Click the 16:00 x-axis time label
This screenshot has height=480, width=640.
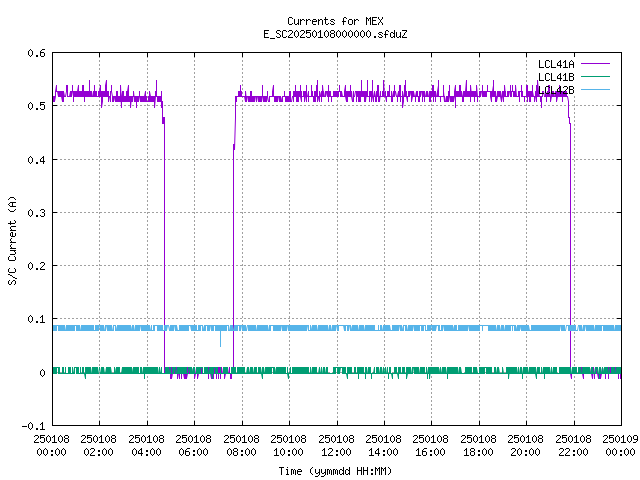[430, 452]
